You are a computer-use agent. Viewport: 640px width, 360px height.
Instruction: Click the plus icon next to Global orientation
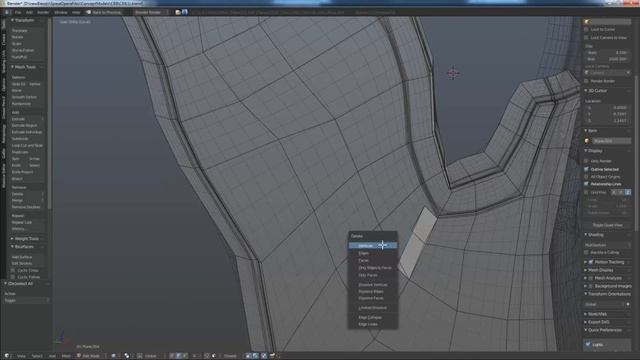(x=628, y=304)
